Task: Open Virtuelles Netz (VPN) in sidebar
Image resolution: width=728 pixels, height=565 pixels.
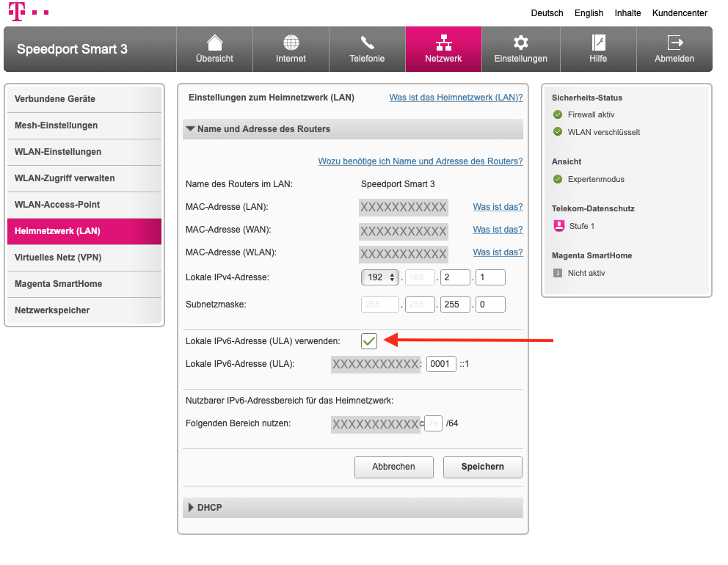Action: pyautogui.click(x=84, y=258)
